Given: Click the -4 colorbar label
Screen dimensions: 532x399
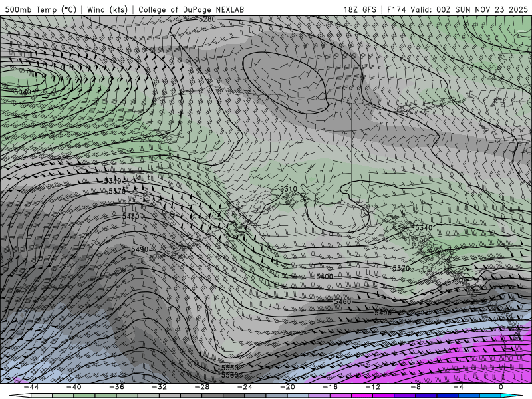Looking at the screenshot, I should (x=459, y=387).
